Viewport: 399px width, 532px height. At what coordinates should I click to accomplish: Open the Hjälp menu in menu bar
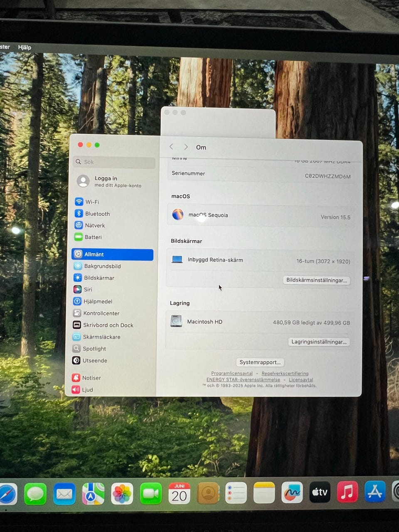click(x=25, y=47)
